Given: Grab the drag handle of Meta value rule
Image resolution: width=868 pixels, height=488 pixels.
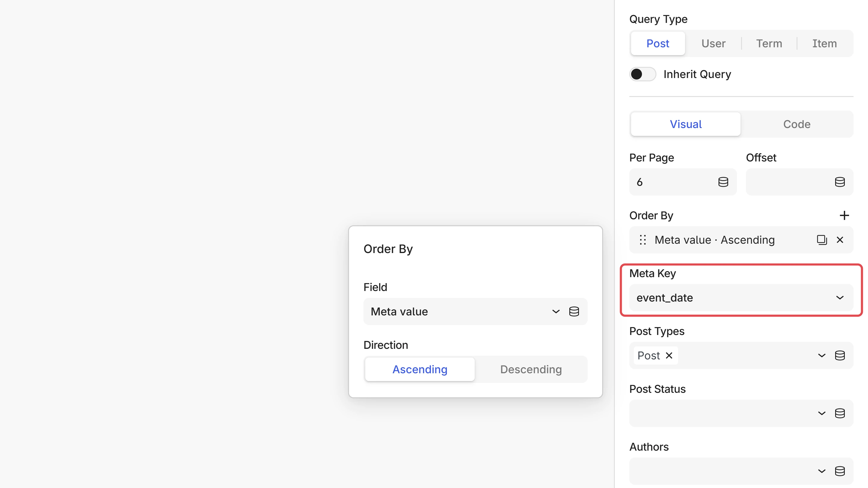Looking at the screenshot, I should pos(643,240).
